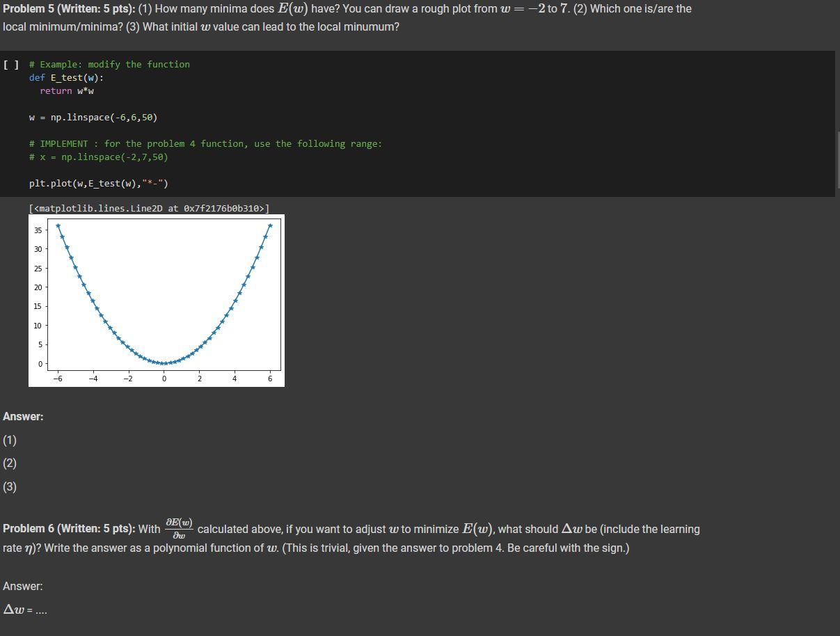Click the x-axis label 0 on the plot

pos(164,379)
